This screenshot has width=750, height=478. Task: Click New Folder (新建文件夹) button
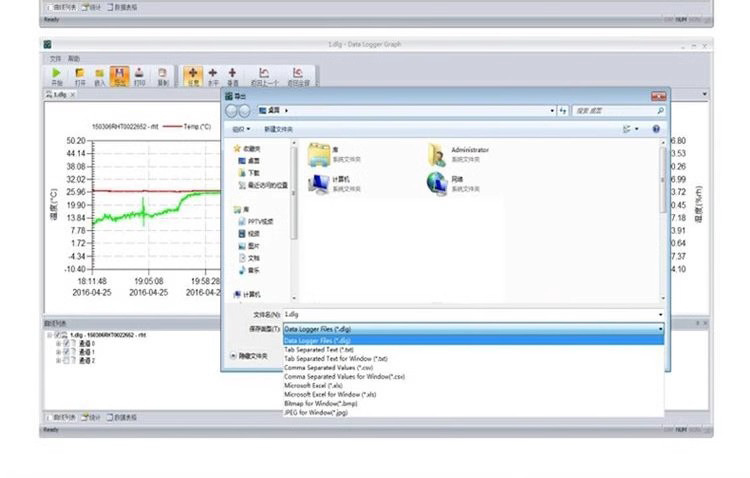click(278, 129)
